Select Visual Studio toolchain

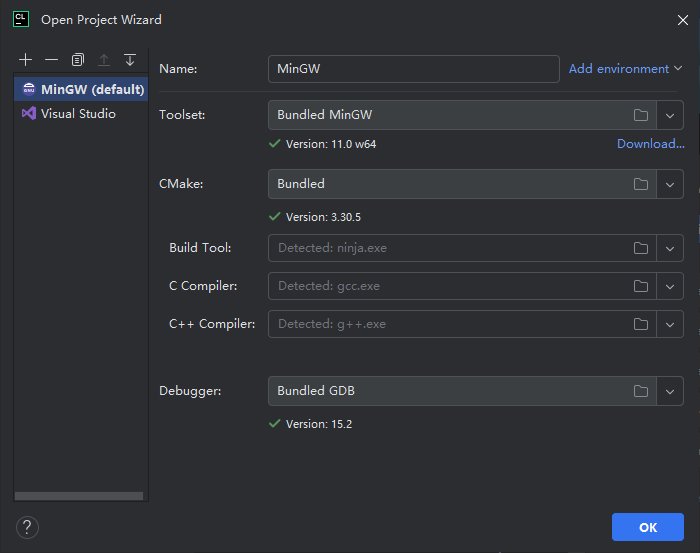81,113
